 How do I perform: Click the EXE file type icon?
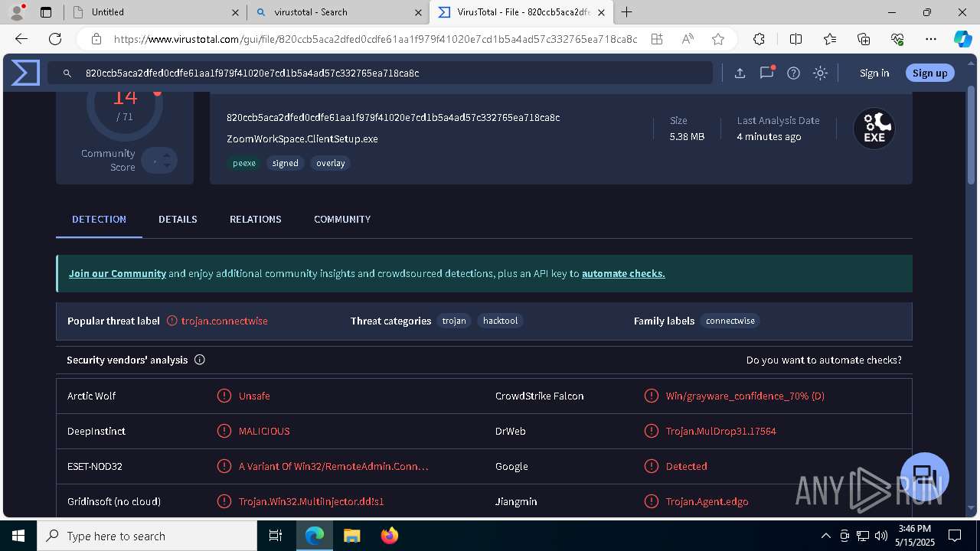click(874, 129)
